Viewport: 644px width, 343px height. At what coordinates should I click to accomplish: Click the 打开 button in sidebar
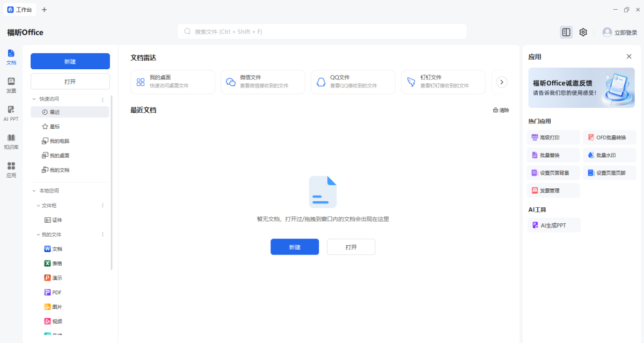pyautogui.click(x=70, y=82)
